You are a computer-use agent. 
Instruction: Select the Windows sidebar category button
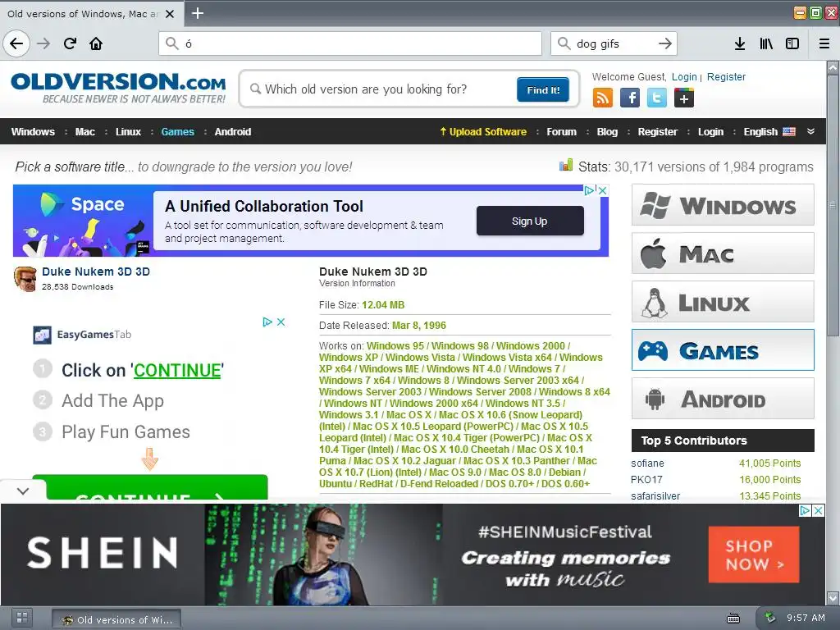point(723,205)
